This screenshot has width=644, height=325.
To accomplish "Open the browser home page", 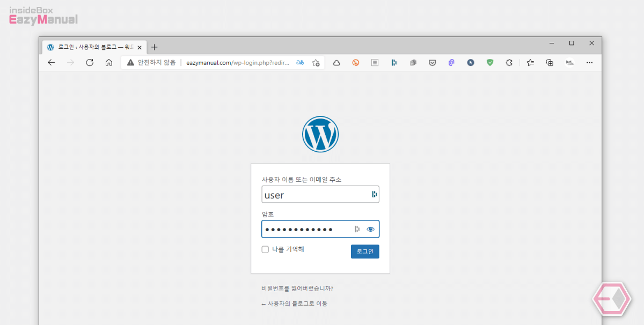I will 109,63.
